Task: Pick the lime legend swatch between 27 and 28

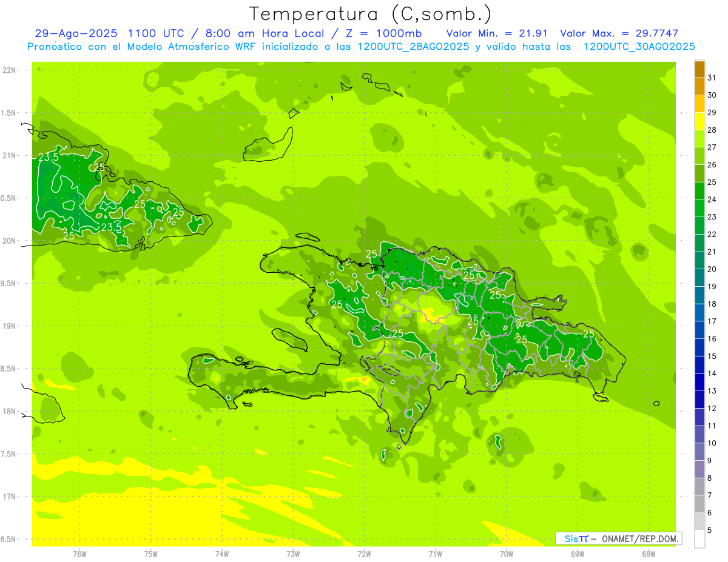Action: pyautogui.click(x=699, y=139)
